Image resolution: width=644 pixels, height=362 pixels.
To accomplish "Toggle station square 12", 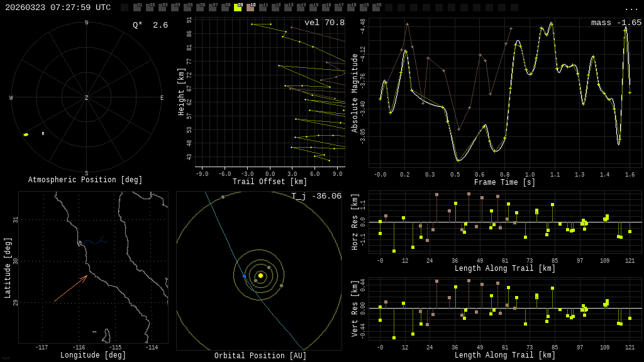I will (275, 8).
